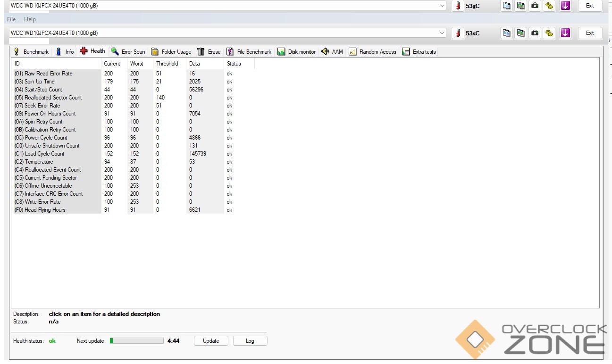
Task: Open the File menu
Action: (x=11, y=19)
